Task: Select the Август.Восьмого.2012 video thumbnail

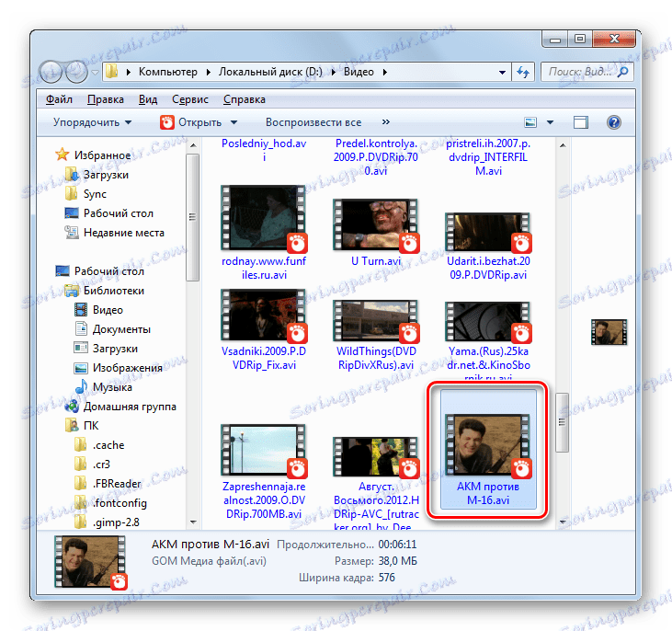Action: [x=375, y=457]
